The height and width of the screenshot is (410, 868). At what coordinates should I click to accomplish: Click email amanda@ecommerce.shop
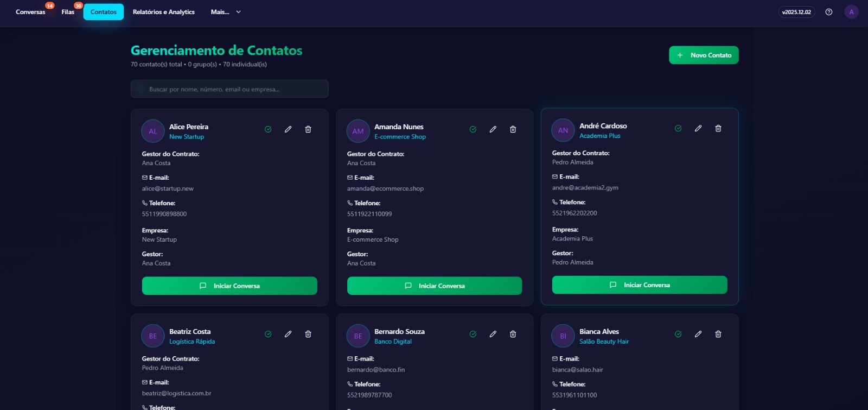coord(385,188)
